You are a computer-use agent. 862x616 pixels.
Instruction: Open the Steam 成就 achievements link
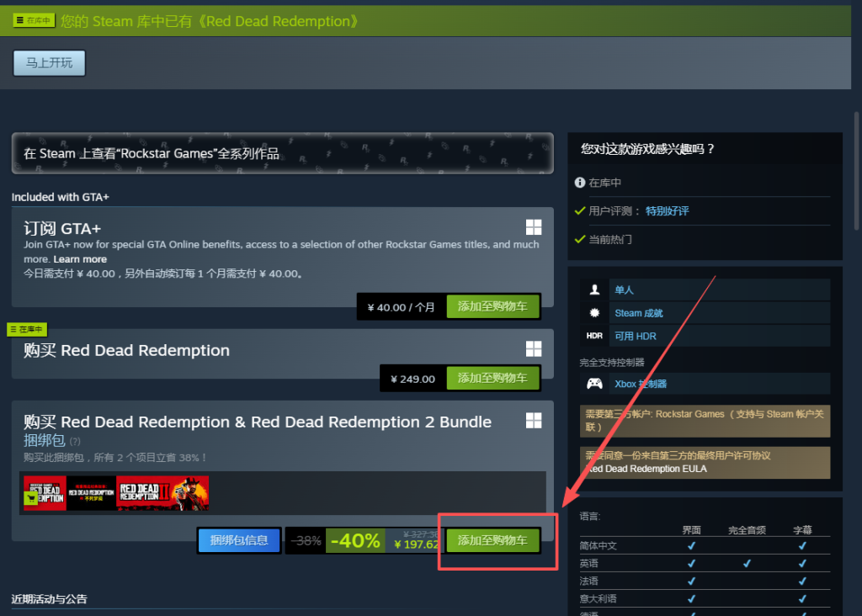(638, 313)
